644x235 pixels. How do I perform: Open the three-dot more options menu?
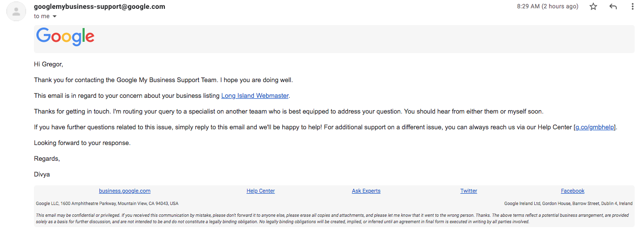click(x=633, y=7)
